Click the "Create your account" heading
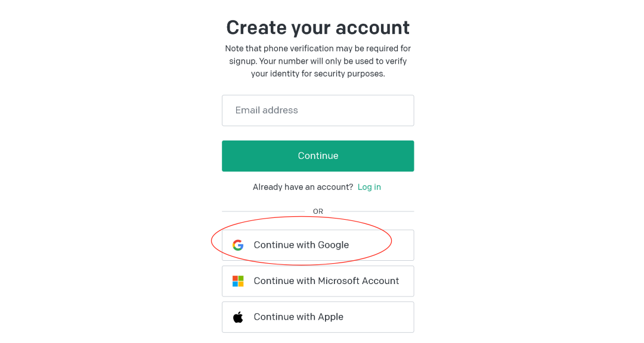 (x=318, y=27)
